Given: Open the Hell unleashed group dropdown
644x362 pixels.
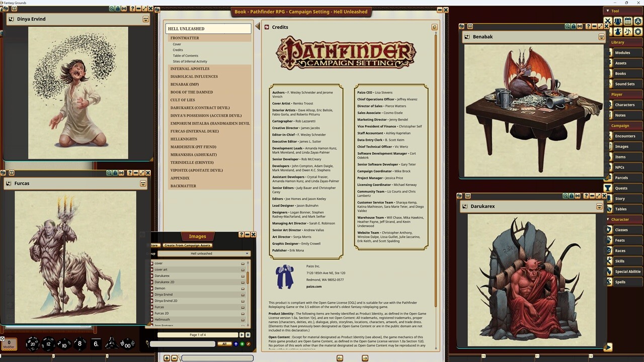Looking at the screenshot, I should point(204,253).
